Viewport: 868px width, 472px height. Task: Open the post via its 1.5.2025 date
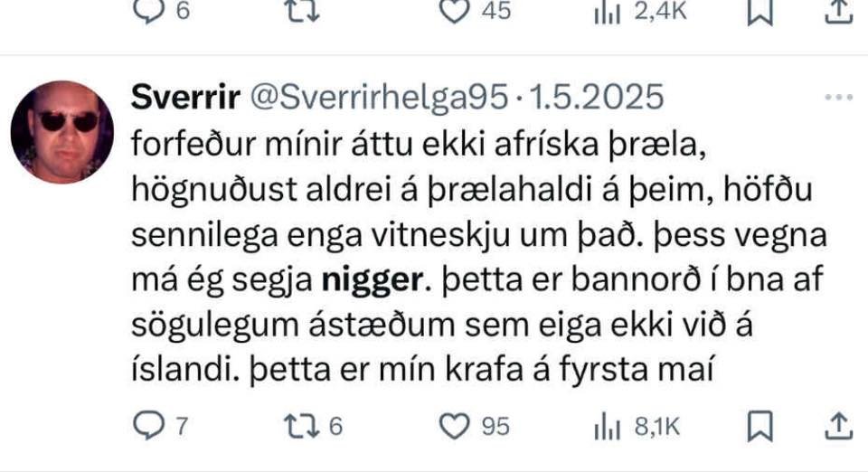(597, 98)
